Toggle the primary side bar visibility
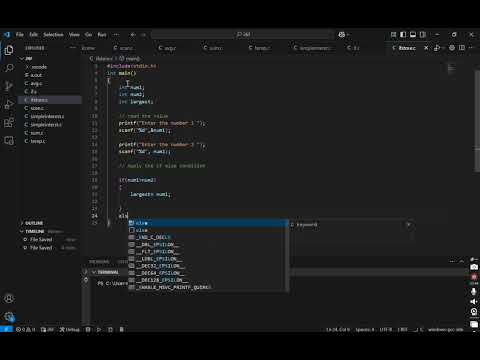The width and height of the screenshot is (480, 360). point(403,34)
